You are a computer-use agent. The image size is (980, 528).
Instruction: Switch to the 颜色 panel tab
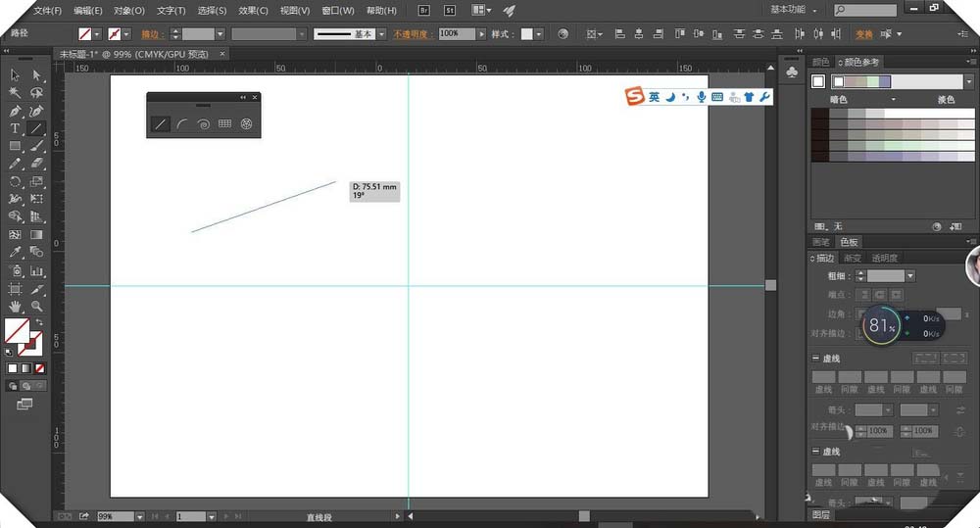(820, 62)
